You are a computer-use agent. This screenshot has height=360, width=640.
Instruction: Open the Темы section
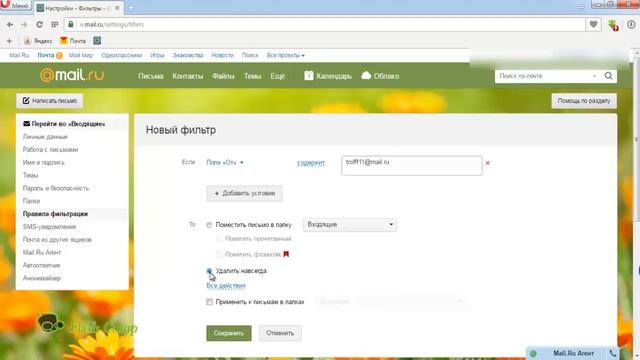[x=252, y=76]
